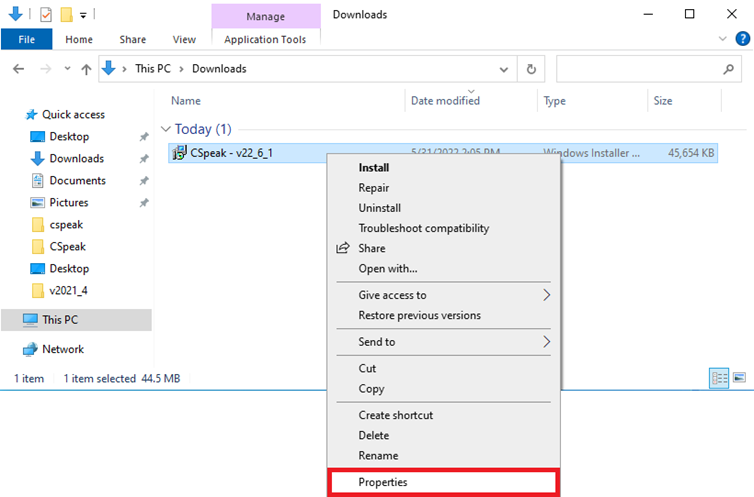Expand the ribbon using the chevron
This screenshot has width=754, height=497.
pyautogui.click(x=725, y=39)
